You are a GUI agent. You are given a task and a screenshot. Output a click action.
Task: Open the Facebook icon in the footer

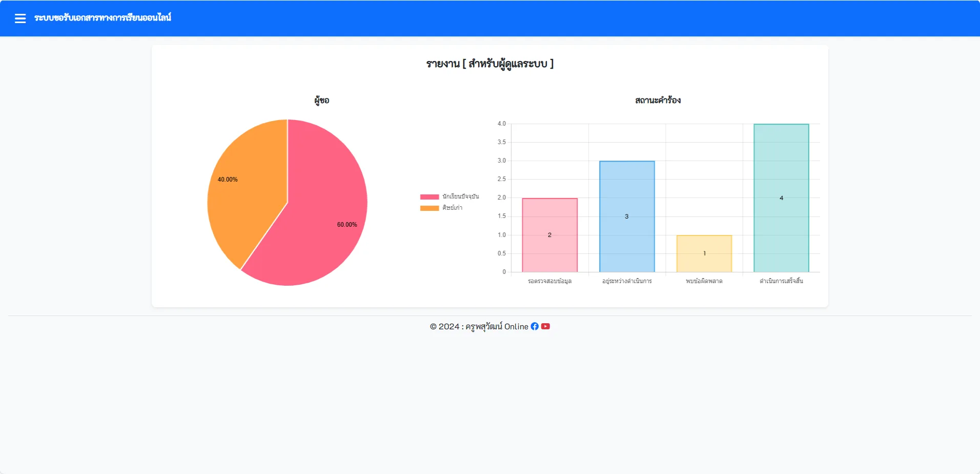pos(535,326)
